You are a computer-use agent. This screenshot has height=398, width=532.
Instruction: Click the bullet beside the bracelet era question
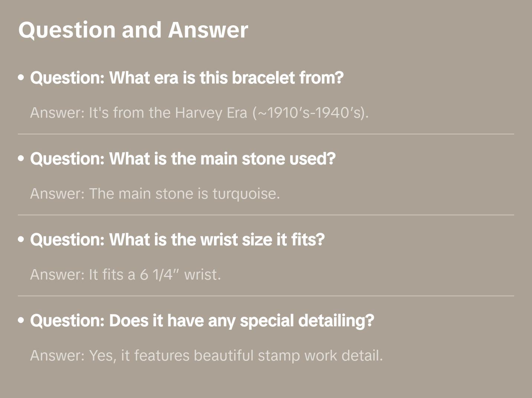click(21, 78)
